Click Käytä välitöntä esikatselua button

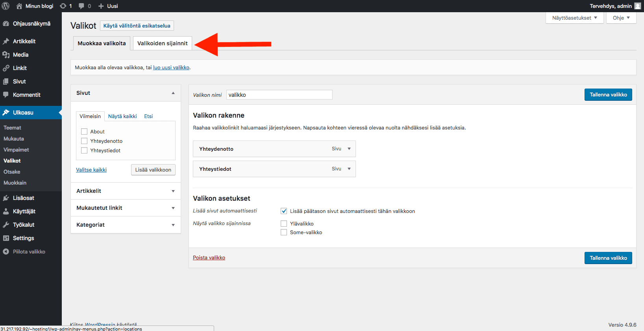coord(137,26)
